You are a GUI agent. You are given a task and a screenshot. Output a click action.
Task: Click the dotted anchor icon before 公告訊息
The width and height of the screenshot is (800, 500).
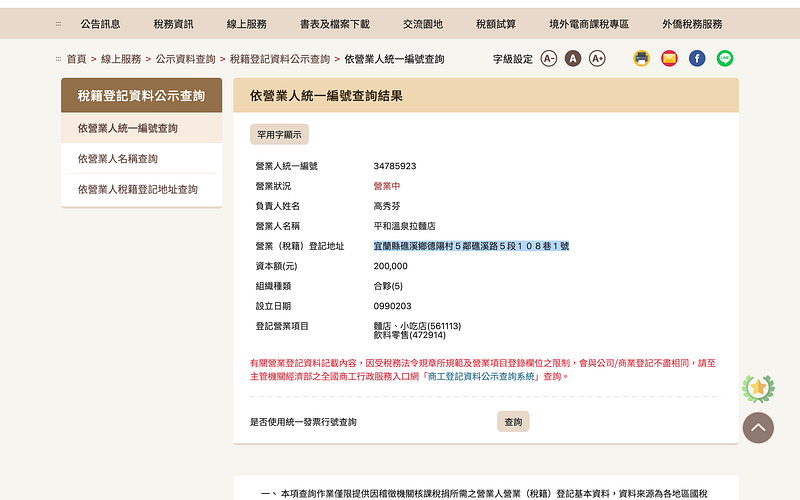(x=58, y=24)
